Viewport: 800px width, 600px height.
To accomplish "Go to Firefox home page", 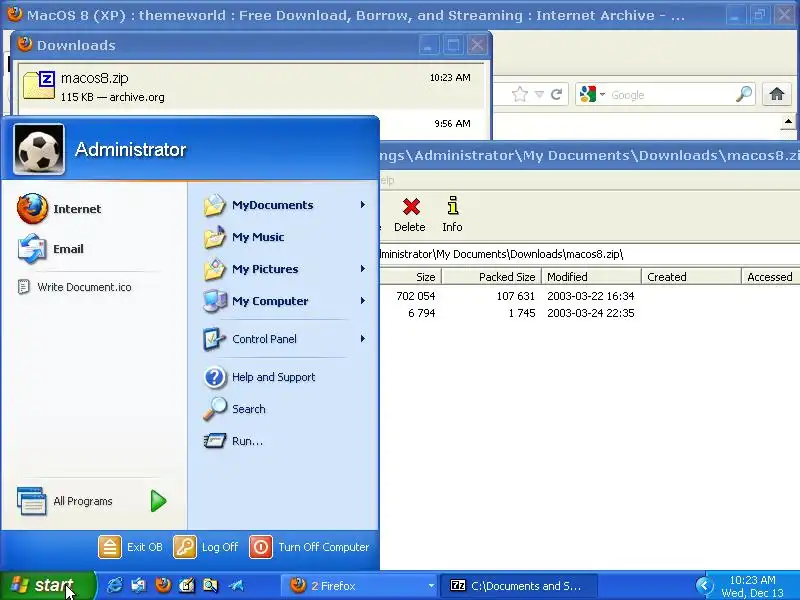I will (x=777, y=94).
